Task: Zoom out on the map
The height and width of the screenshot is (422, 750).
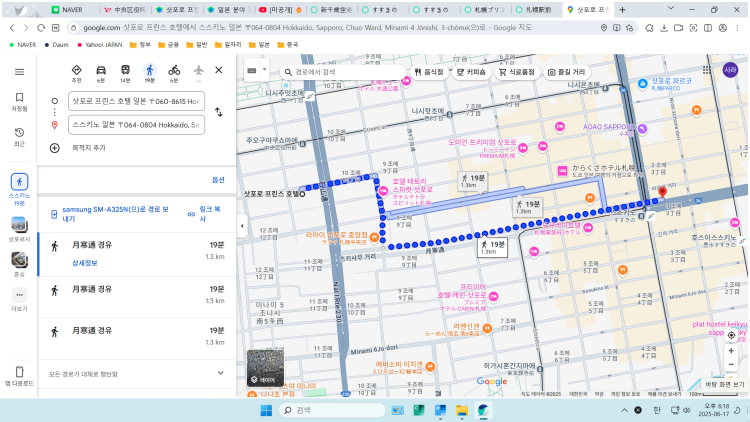Action: tap(731, 365)
